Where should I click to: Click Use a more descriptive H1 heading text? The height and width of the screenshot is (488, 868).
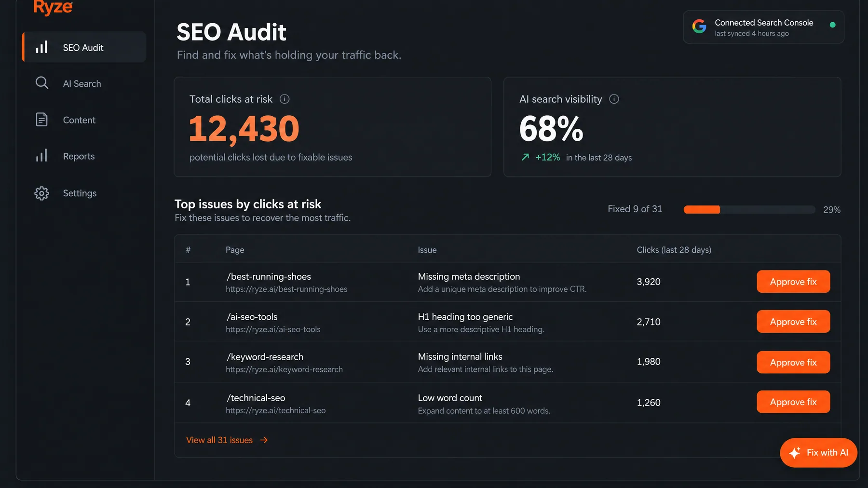tap(481, 329)
